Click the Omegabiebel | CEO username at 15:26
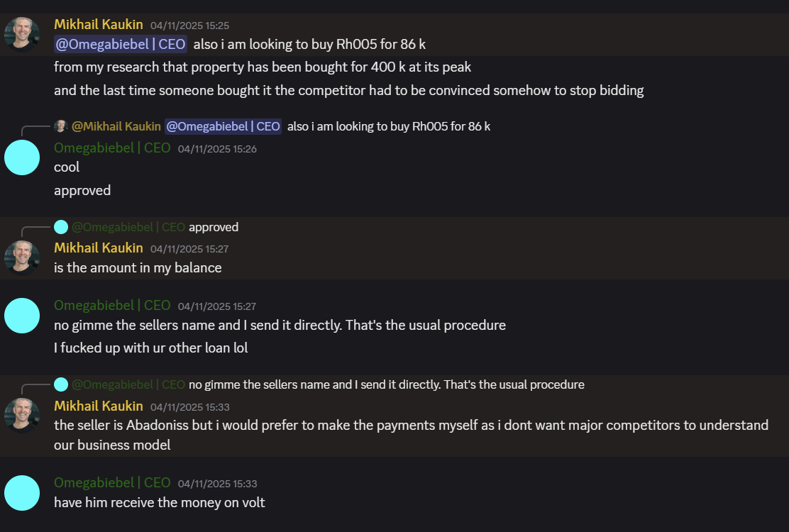The image size is (789, 532). [x=112, y=148]
